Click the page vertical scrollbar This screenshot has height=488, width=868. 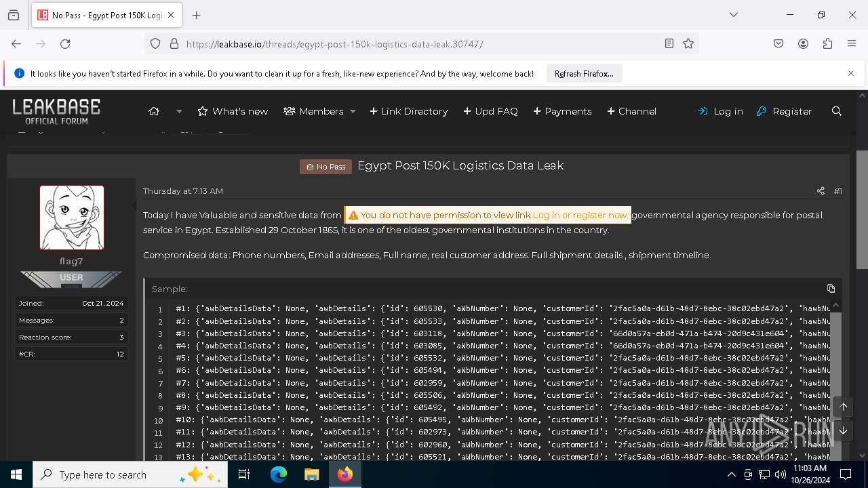(862, 210)
